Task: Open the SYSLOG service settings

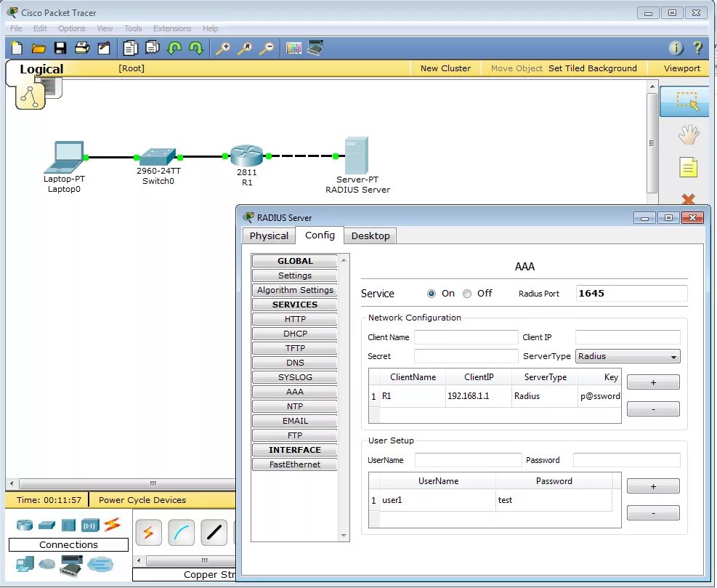Action: click(x=294, y=377)
